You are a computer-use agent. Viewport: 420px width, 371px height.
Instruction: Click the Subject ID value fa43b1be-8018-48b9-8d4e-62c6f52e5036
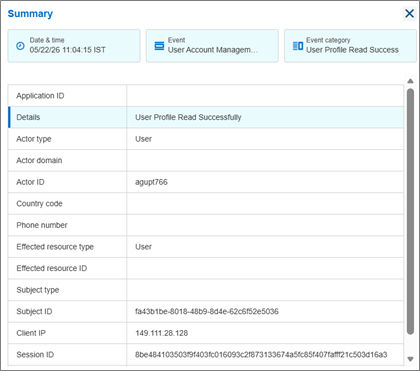(207, 311)
